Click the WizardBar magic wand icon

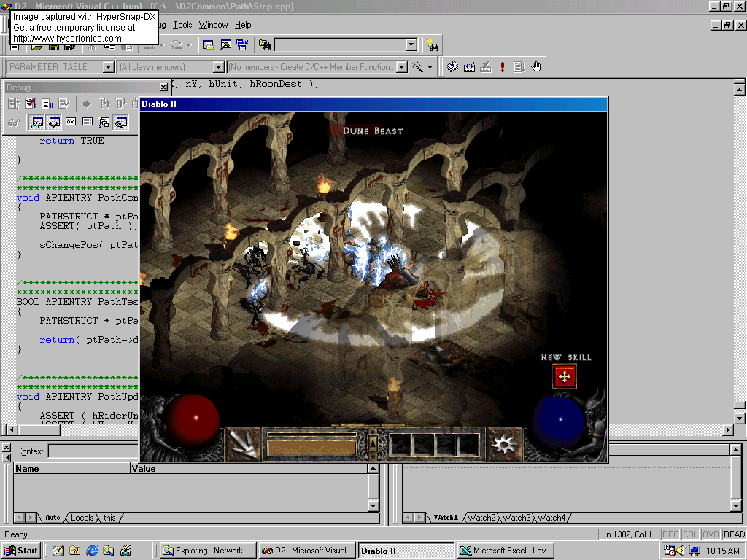pyautogui.click(x=417, y=67)
